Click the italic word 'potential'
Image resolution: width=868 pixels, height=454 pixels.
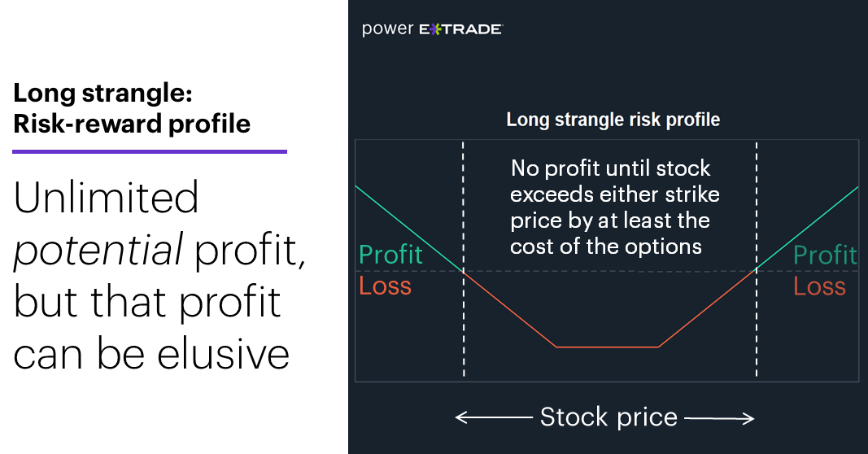click(x=98, y=251)
